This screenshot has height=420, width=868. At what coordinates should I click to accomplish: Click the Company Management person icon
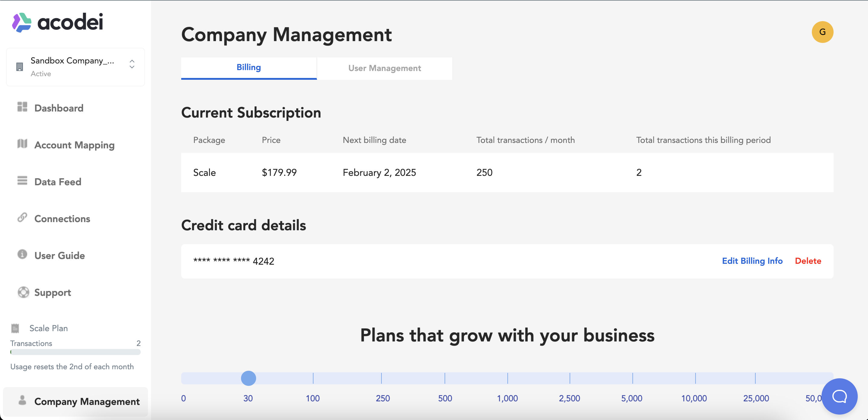click(22, 400)
